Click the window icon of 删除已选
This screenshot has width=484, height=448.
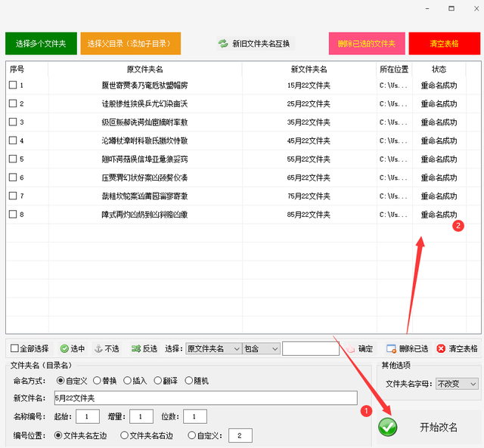[391, 349]
